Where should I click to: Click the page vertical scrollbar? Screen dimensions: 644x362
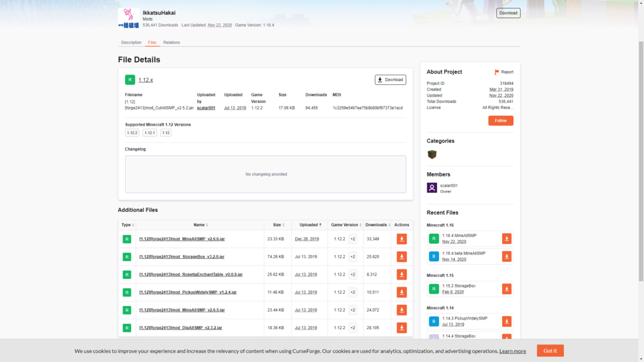(641, 161)
